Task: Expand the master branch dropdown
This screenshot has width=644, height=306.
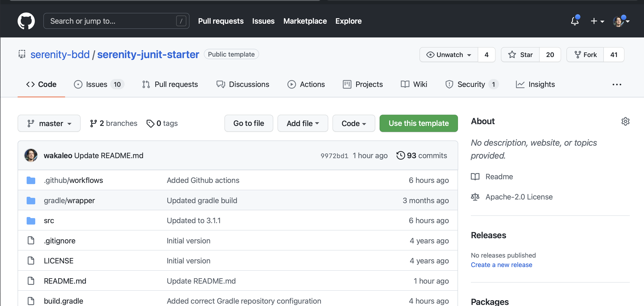Action: click(x=49, y=123)
